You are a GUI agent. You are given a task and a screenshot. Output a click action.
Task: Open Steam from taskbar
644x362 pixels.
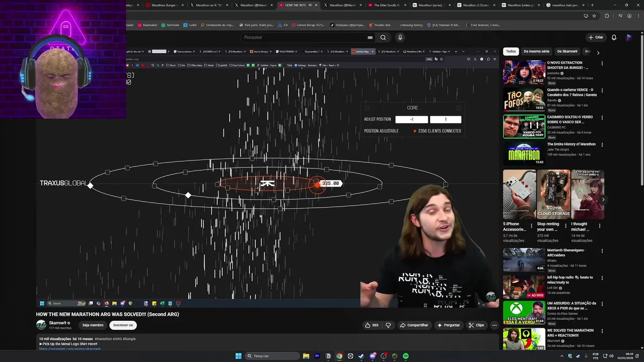(x=361, y=356)
